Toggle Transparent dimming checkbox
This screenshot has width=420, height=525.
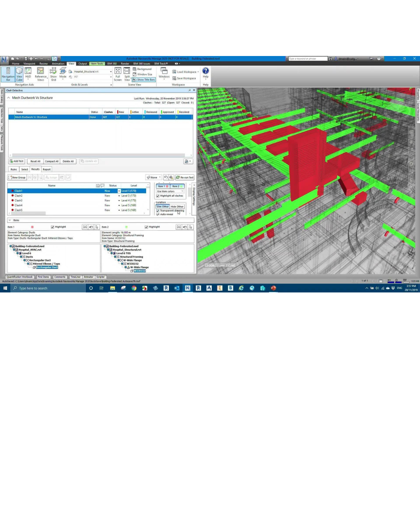[x=158, y=211]
